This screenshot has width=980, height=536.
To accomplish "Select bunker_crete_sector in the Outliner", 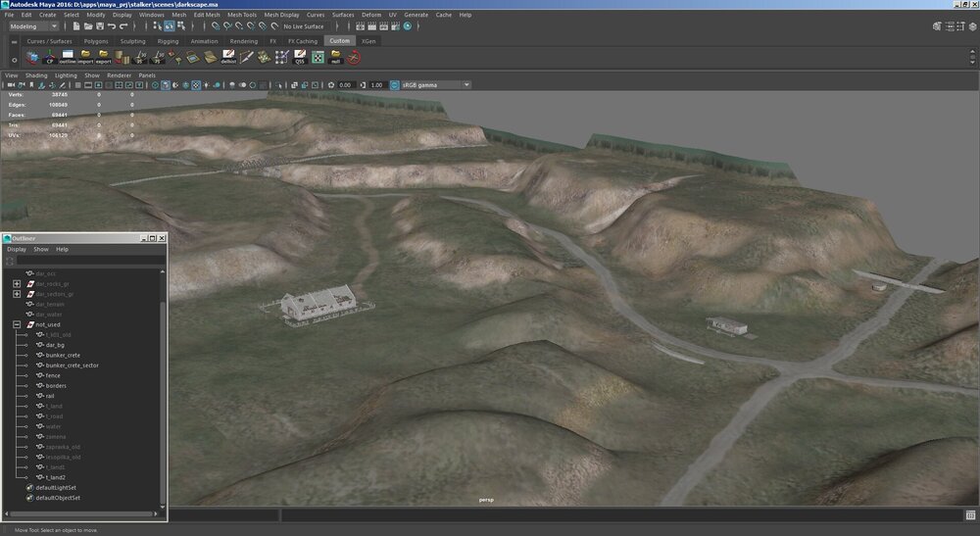I will [72, 365].
